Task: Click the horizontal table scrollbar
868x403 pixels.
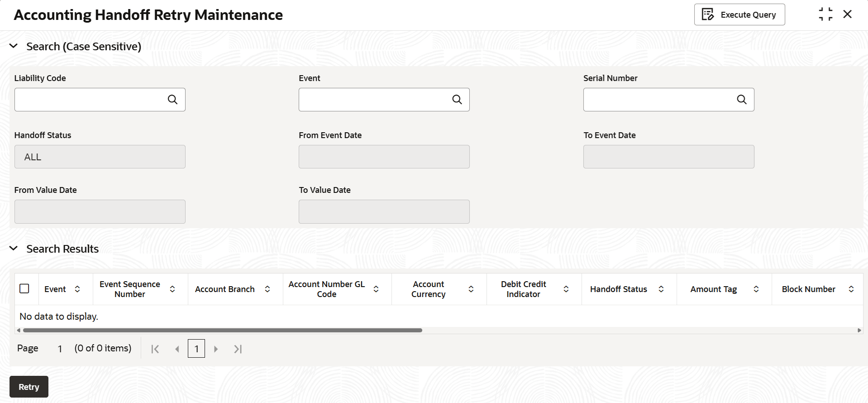Action: (x=222, y=330)
